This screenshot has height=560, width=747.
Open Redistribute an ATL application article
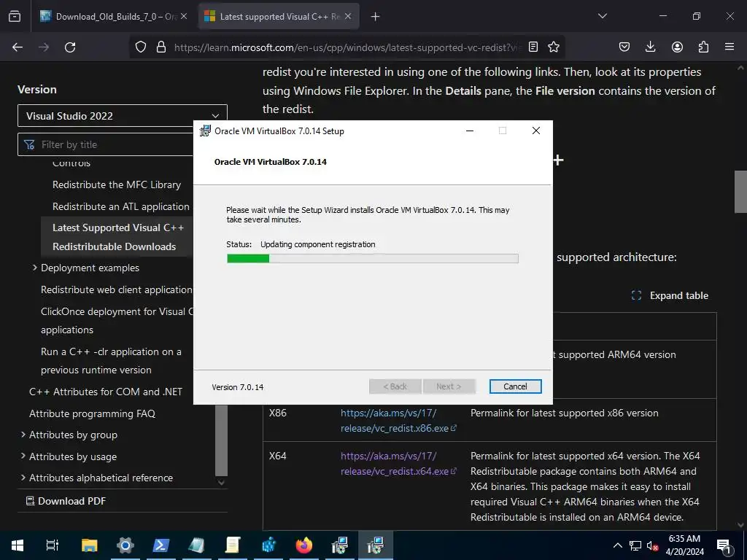point(121,206)
